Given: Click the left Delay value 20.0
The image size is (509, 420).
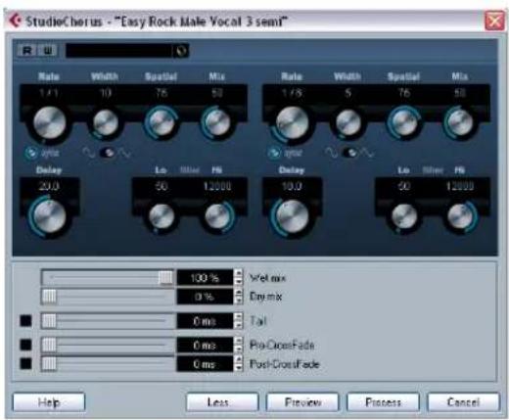Looking at the screenshot, I should [x=49, y=186].
